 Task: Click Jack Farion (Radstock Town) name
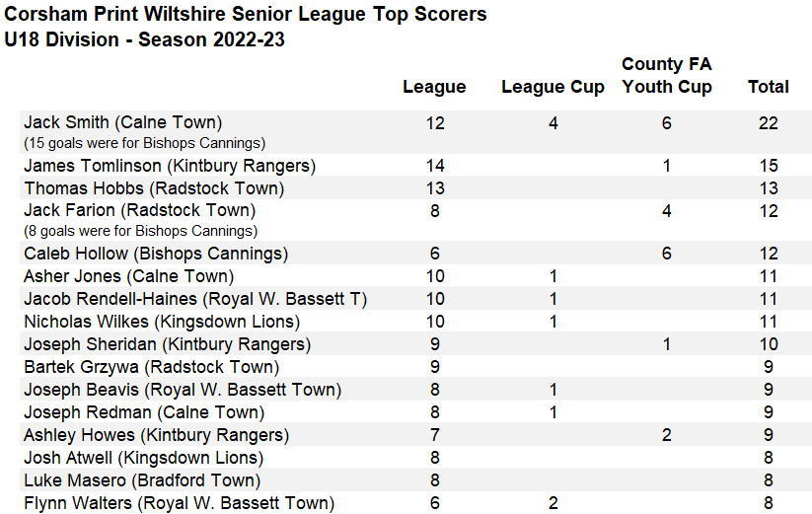pyautogui.click(x=139, y=210)
